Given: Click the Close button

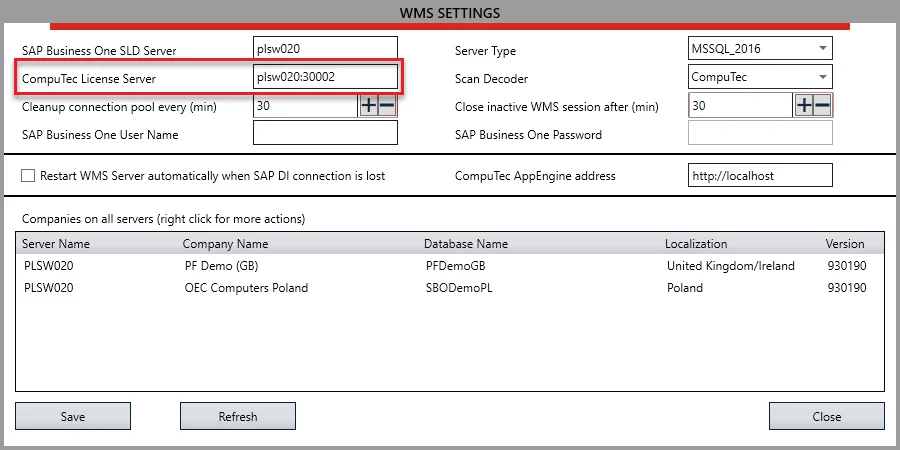Looking at the screenshot, I should click(827, 417).
